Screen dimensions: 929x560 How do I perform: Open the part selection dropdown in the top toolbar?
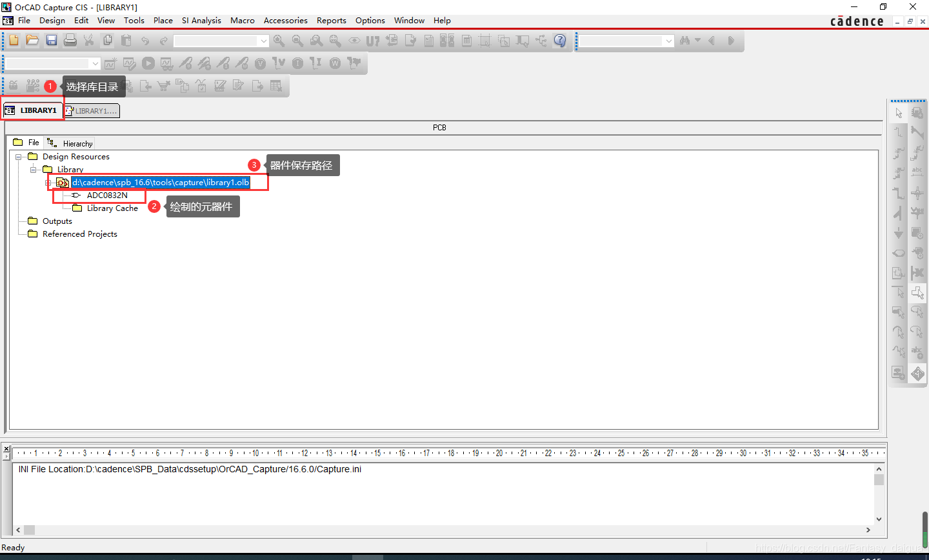coord(263,41)
